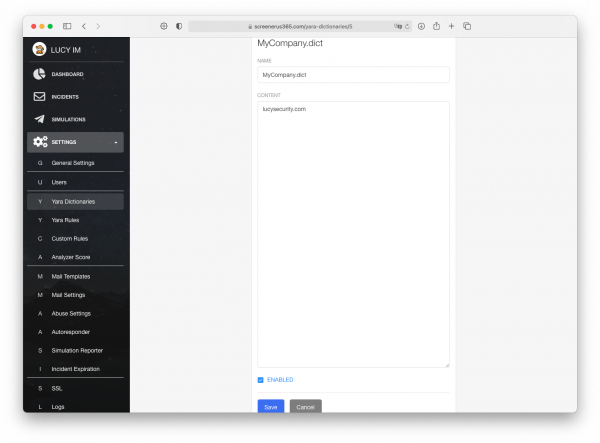Image resolution: width=600 pixels, height=443 pixels.
Task: Open General Settings in sidebar
Action: point(75,163)
